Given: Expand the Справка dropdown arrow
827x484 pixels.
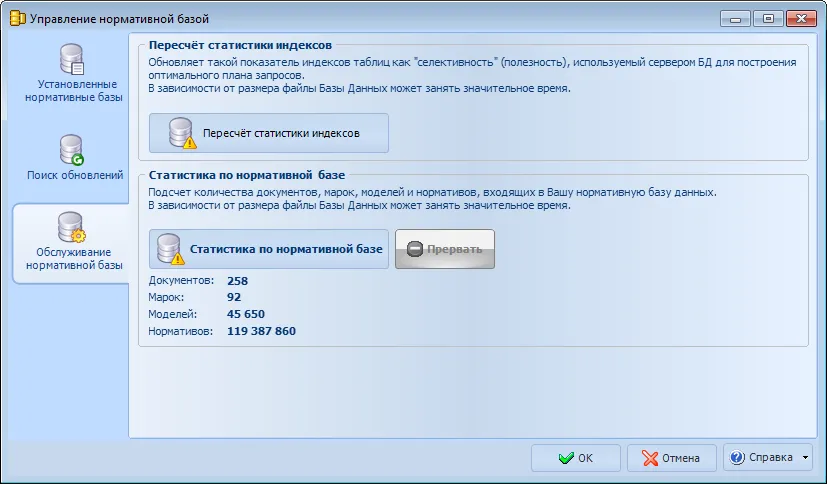Looking at the screenshot, I should tap(805, 458).
